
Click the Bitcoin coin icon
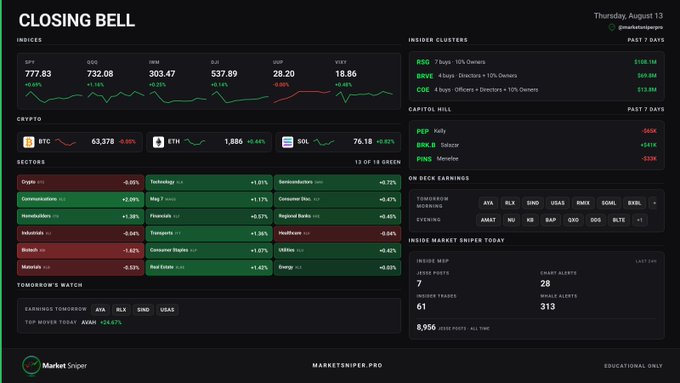click(x=29, y=142)
